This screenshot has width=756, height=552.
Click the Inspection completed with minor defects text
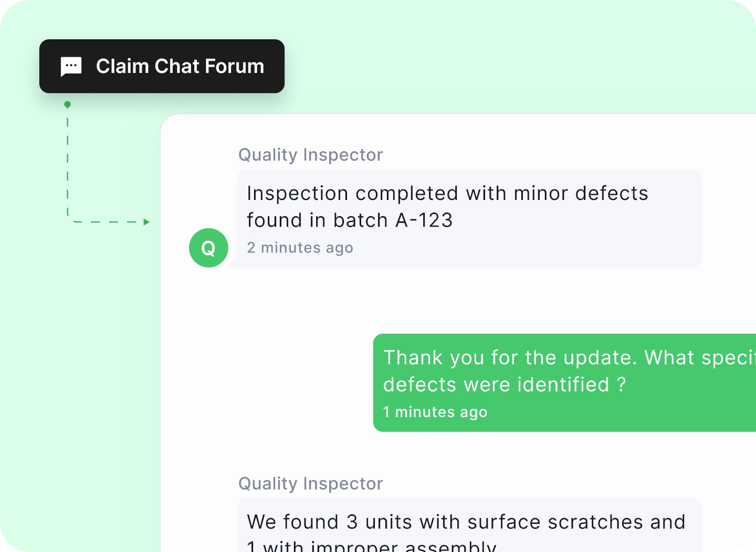point(447,194)
